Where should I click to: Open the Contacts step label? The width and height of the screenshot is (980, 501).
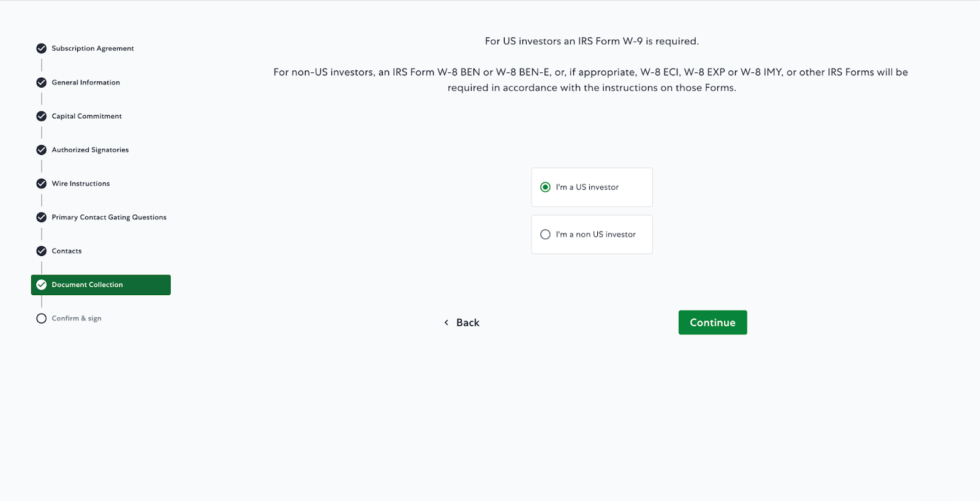[67, 251]
